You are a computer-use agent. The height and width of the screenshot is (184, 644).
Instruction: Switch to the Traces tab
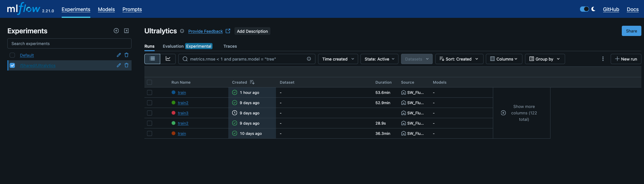coord(230,46)
